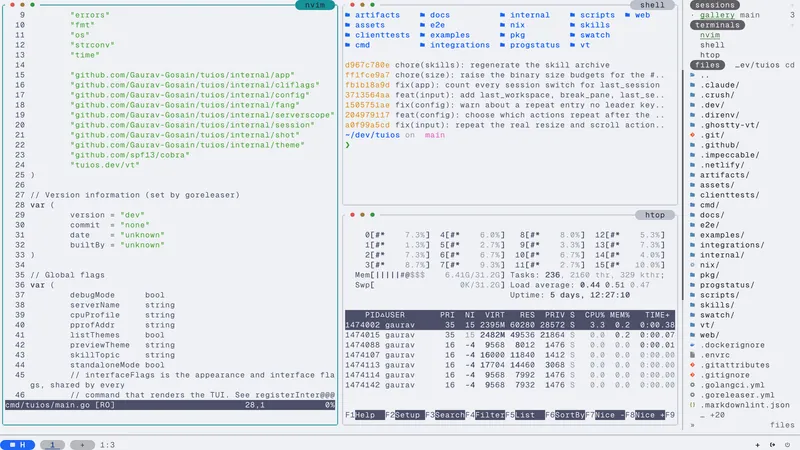Click the power icon in bottom-right status bar

(x=787, y=445)
